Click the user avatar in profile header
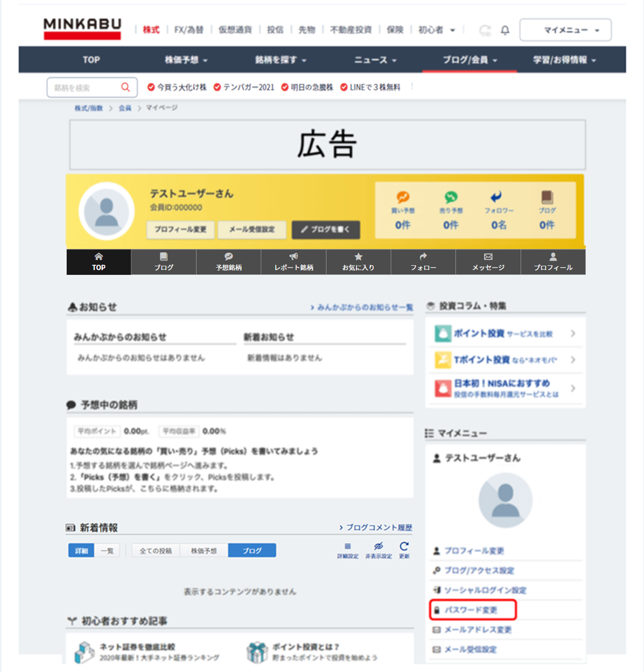 (x=106, y=211)
